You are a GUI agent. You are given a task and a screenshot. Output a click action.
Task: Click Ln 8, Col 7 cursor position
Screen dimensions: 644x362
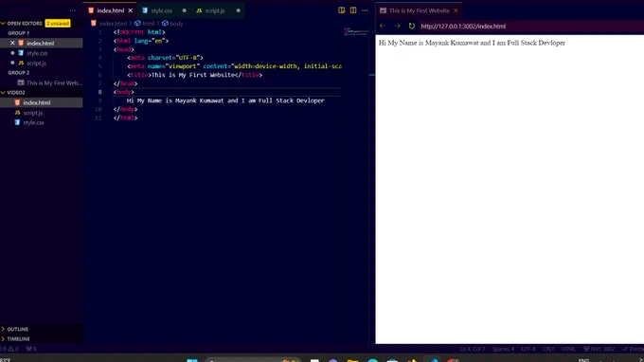[x=473, y=350]
